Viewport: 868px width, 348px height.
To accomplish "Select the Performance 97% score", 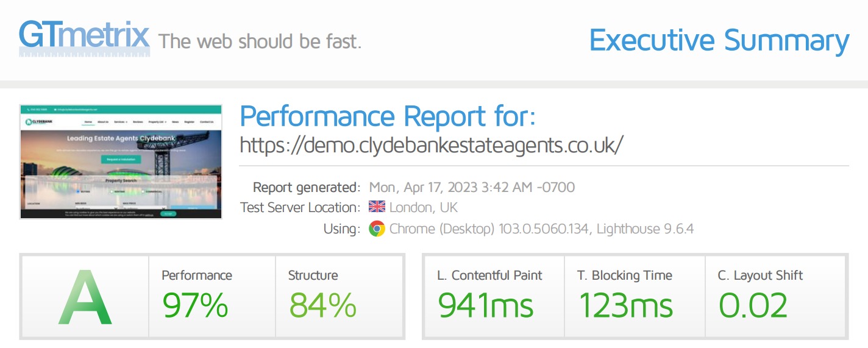I will pos(196,305).
